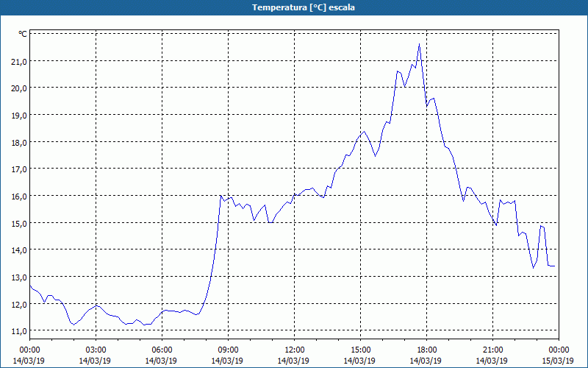Screen dimensions: 588x368
Task: Select the 17,0 temperature axis label
Action: point(20,169)
